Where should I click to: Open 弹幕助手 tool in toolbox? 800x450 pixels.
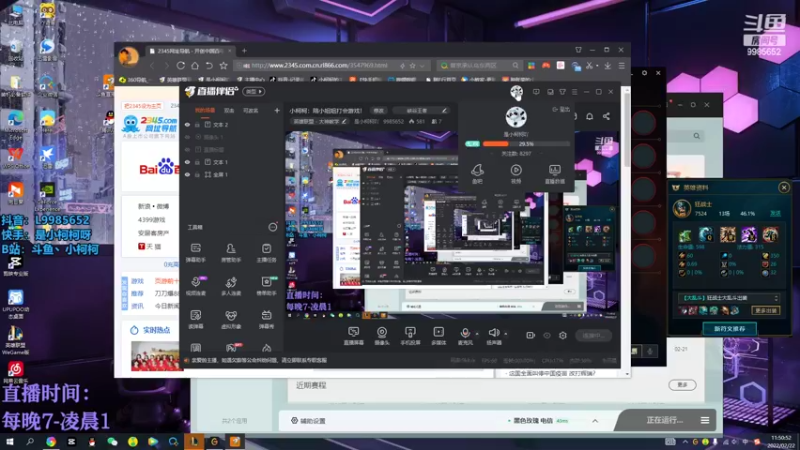click(196, 253)
